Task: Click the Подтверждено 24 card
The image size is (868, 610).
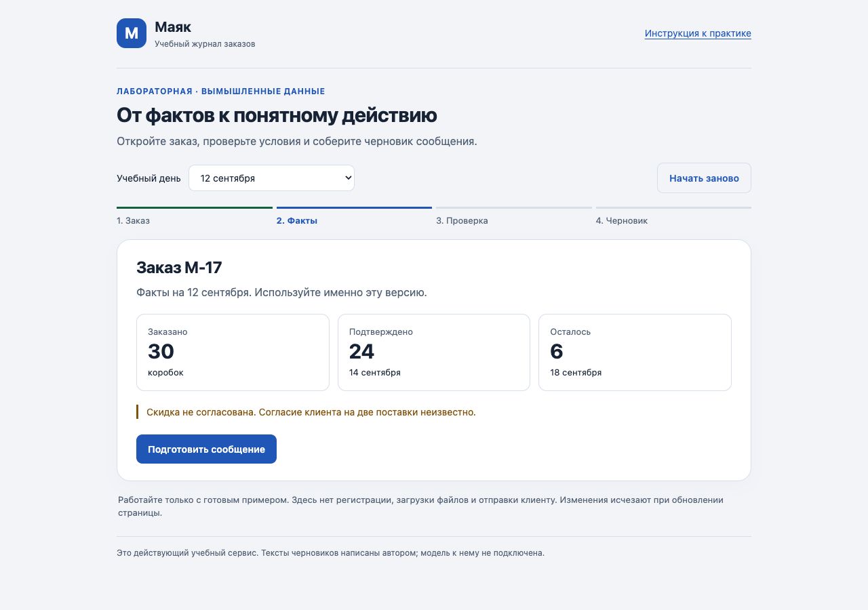Action: 434,352
